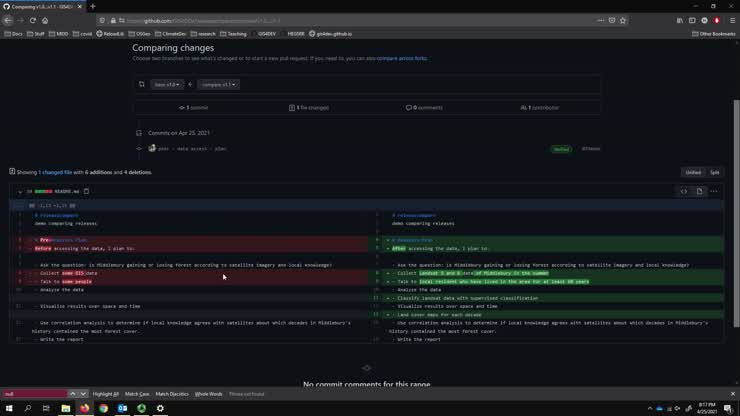The height and width of the screenshot is (416, 740).
Task: Open Settings gear on taskbar
Action: (x=160, y=408)
